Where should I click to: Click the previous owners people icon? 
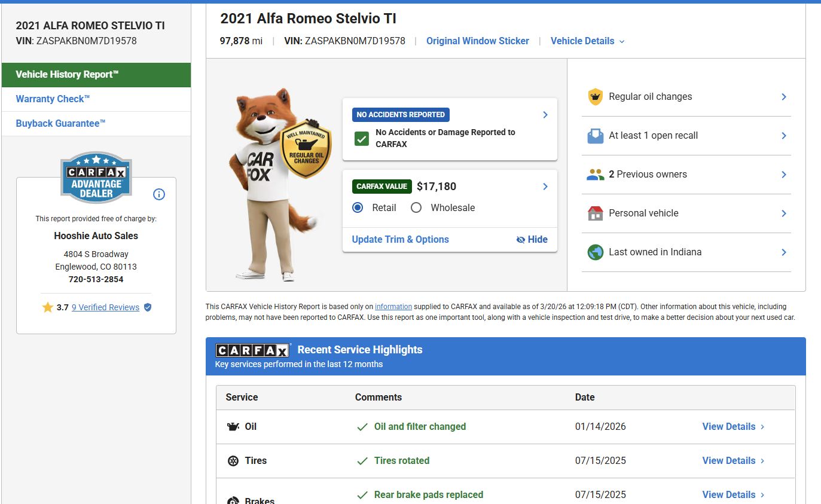click(x=595, y=175)
